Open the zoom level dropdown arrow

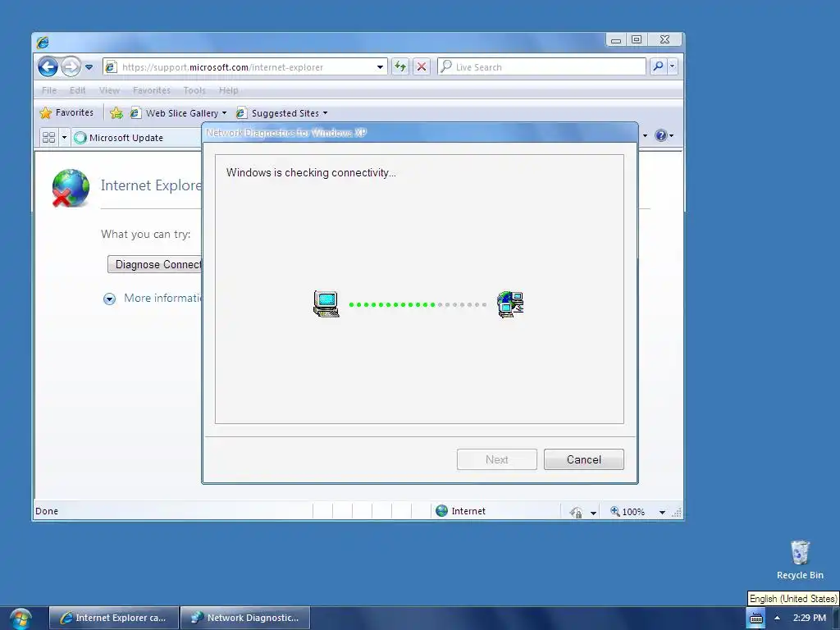662,513
